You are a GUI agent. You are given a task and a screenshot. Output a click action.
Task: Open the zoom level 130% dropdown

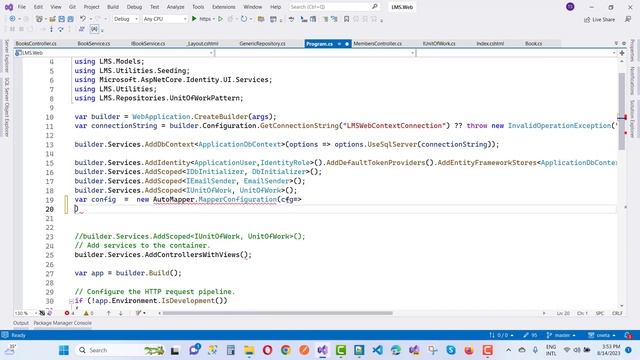pos(26,313)
